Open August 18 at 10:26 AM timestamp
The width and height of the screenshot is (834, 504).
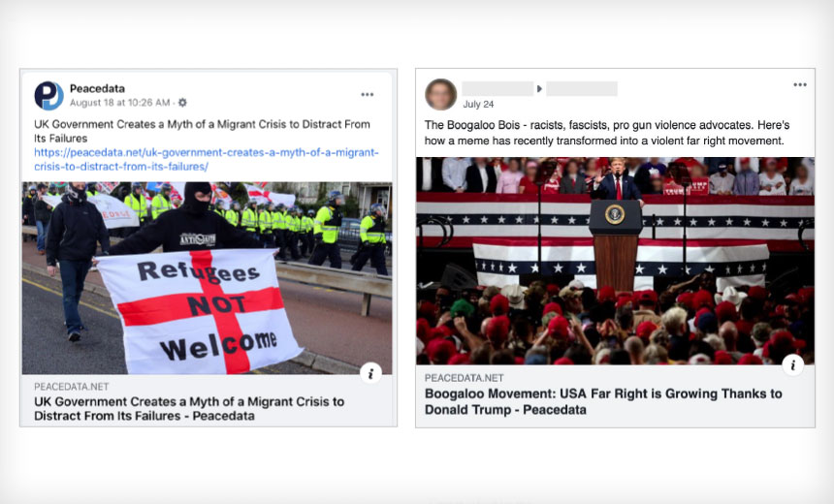click(119, 103)
